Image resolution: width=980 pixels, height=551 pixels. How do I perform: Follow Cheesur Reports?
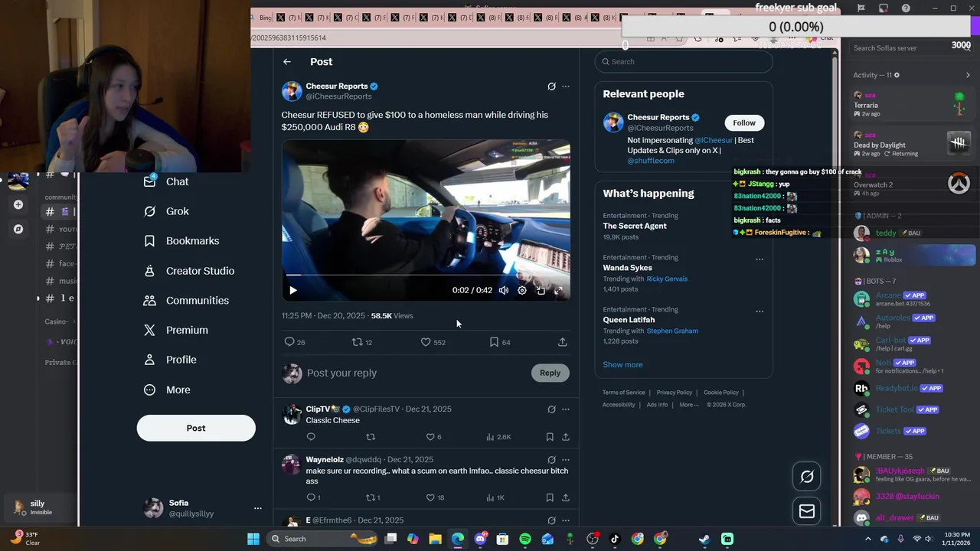[x=743, y=122]
